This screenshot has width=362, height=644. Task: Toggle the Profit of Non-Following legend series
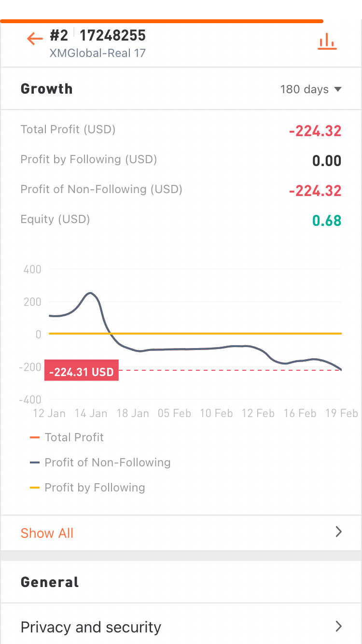pos(107,462)
